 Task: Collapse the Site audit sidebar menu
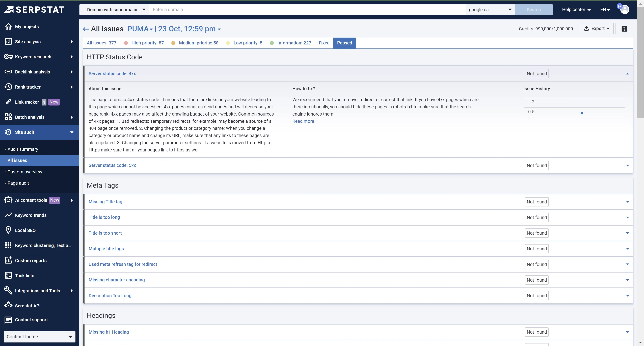click(x=71, y=132)
